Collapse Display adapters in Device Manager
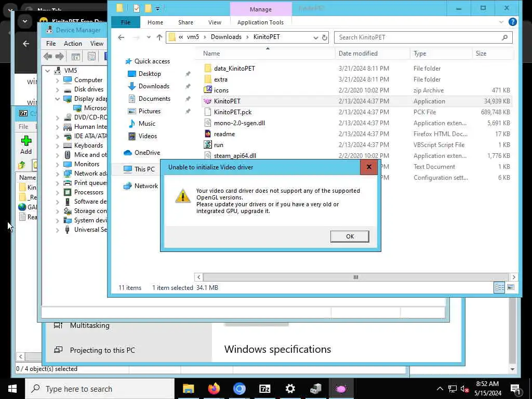This screenshot has width=532, height=399. [57, 99]
